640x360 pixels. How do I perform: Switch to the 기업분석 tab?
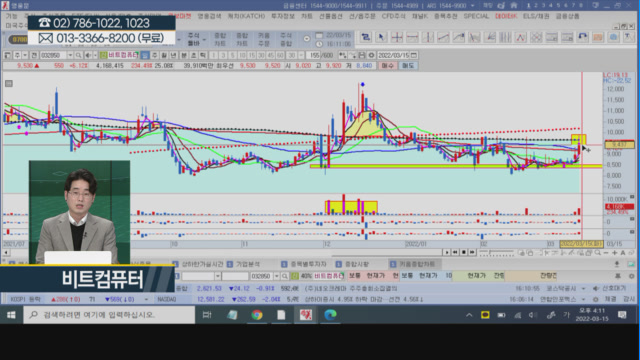coord(248,264)
